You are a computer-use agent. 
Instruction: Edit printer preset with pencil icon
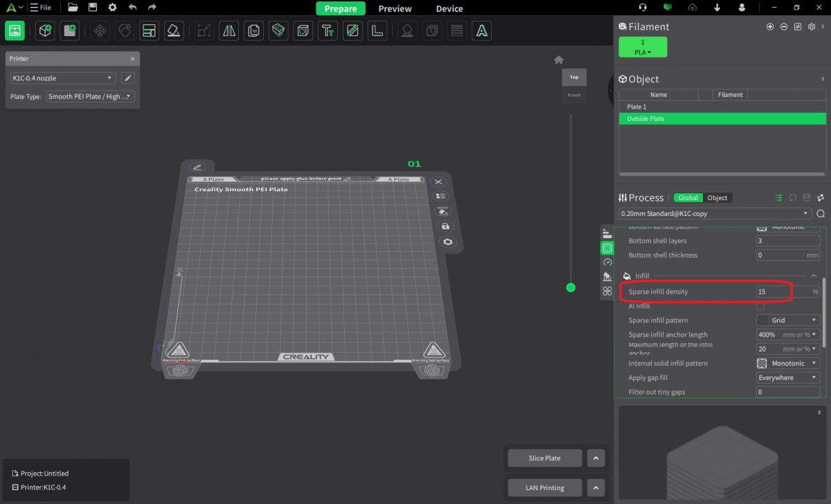[x=128, y=78]
